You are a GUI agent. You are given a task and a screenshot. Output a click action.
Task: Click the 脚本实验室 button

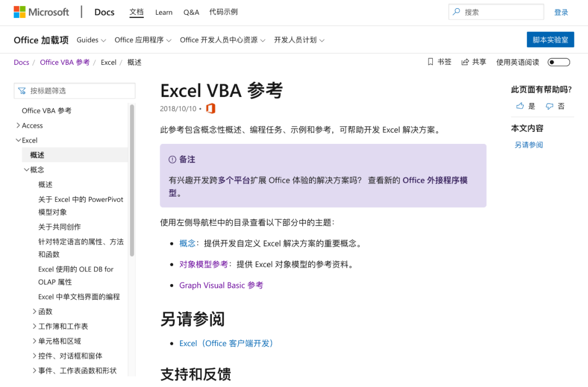[550, 40]
